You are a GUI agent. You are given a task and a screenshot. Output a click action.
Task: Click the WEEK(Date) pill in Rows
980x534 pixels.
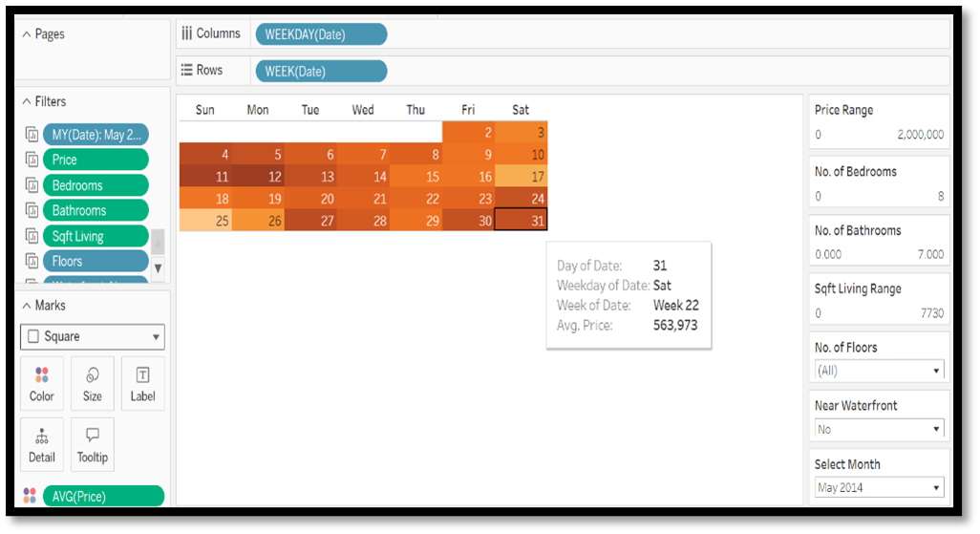pyautogui.click(x=321, y=71)
